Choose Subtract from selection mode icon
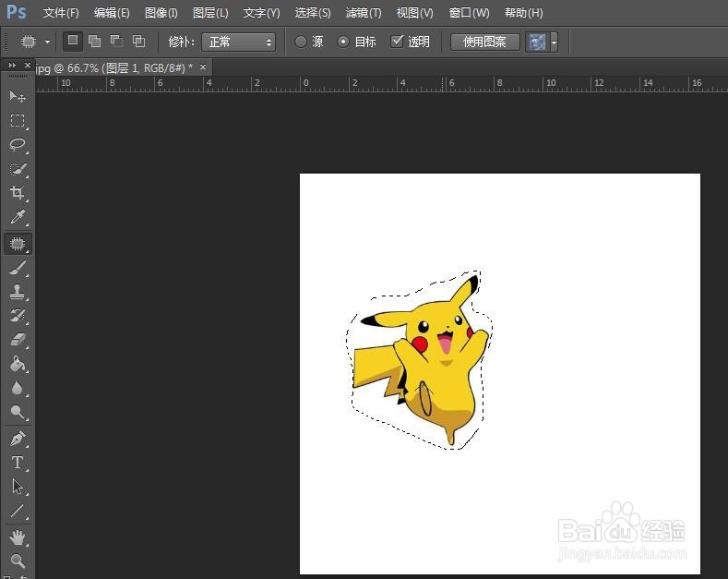728x579 pixels. point(116,42)
